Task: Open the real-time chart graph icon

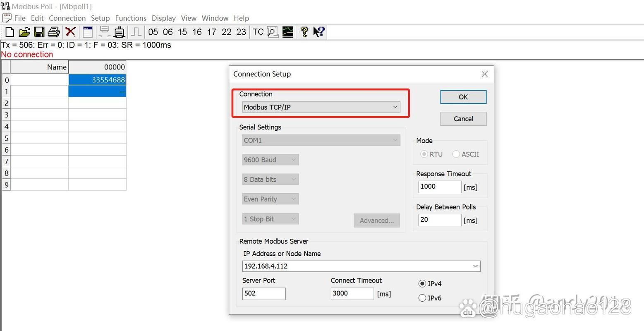Action: coord(287,32)
